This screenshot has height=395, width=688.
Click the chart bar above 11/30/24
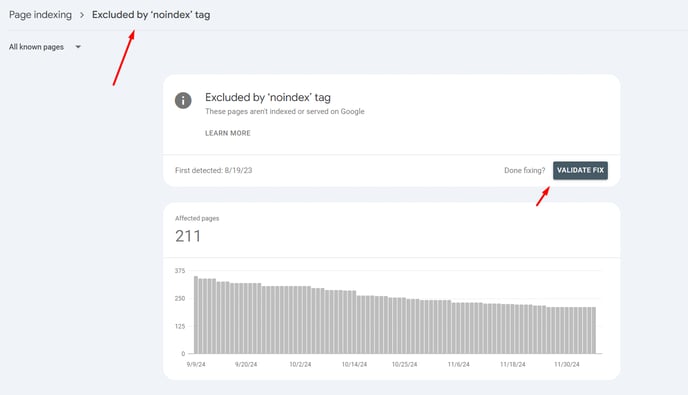567,330
